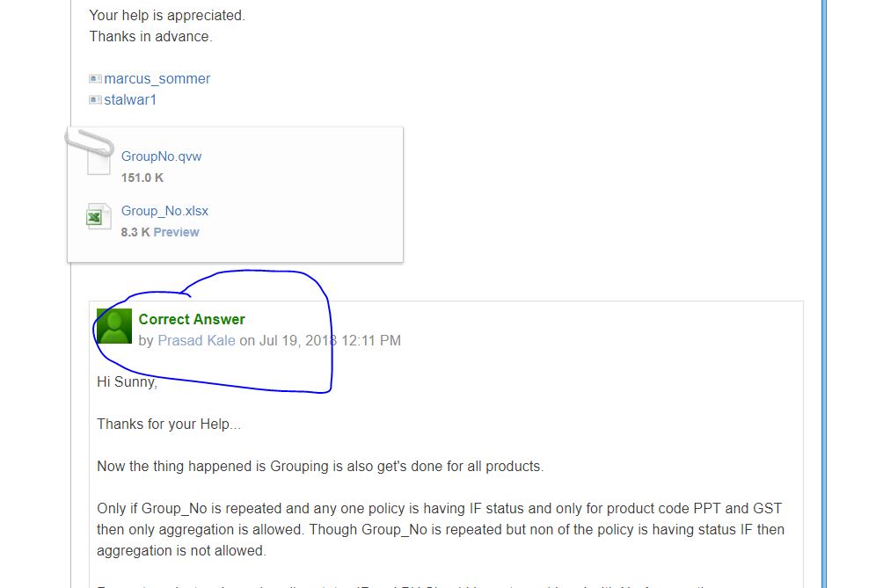Click the "Hi Sunny," greeting text

point(127,381)
